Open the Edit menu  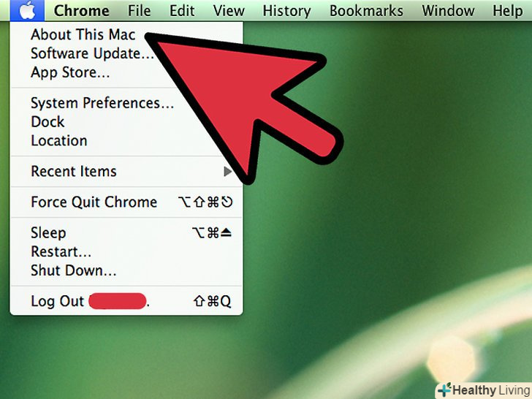point(182,10)
